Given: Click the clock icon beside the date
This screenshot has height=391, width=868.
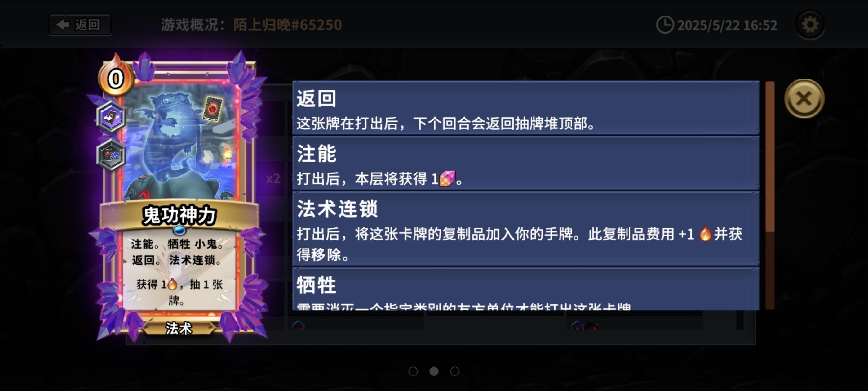Looking at the screenshot, I should (x=665, y=25).
